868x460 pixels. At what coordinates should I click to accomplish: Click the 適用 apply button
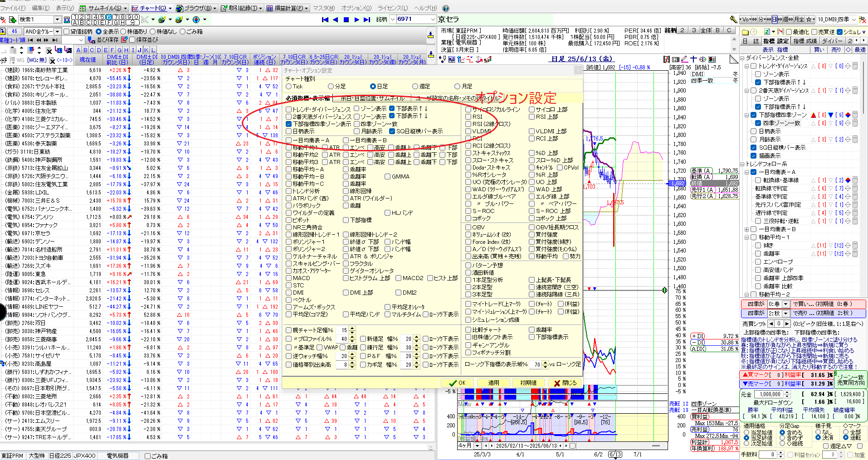click(x=493, y=383)
